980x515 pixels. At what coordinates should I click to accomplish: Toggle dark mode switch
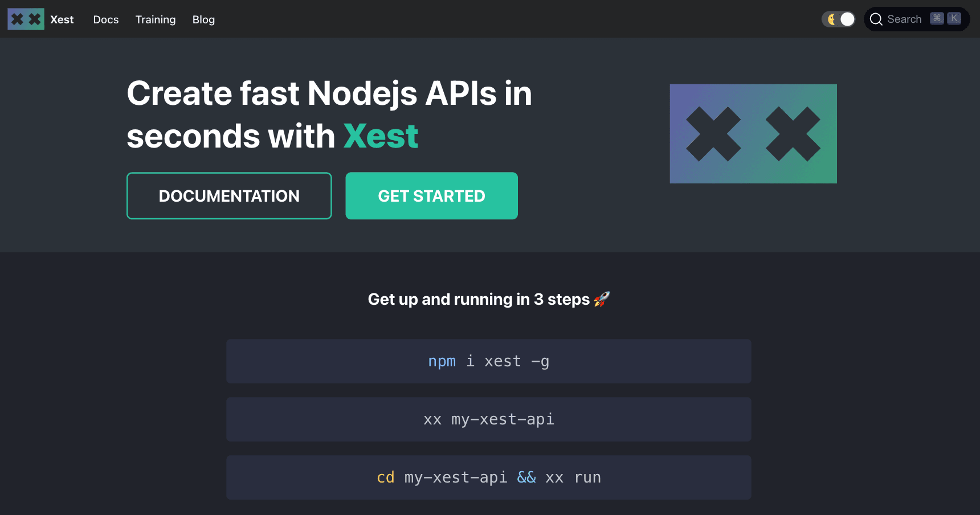[x=838, y=19]
